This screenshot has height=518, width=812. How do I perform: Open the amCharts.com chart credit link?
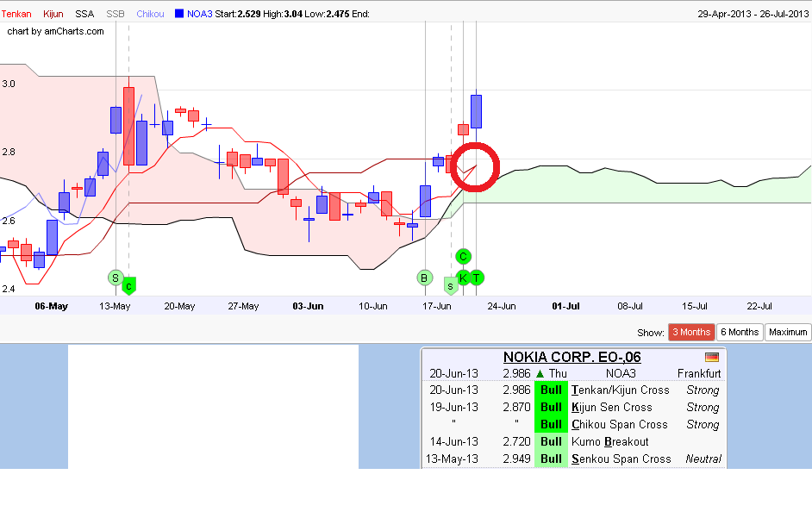pos(55,31)
